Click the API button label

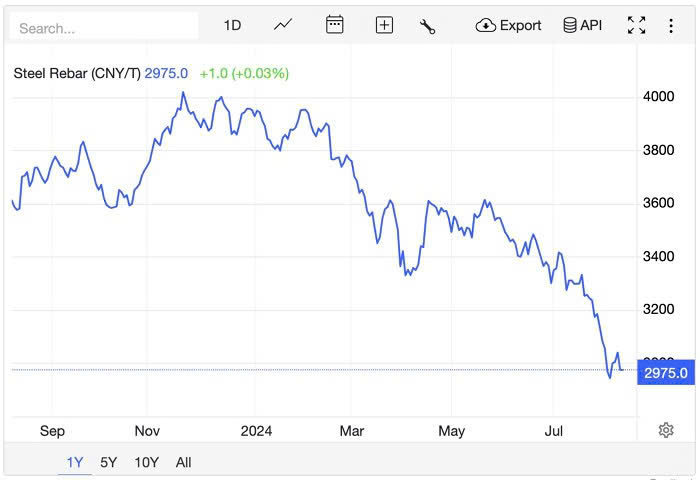tap(591, 25)
